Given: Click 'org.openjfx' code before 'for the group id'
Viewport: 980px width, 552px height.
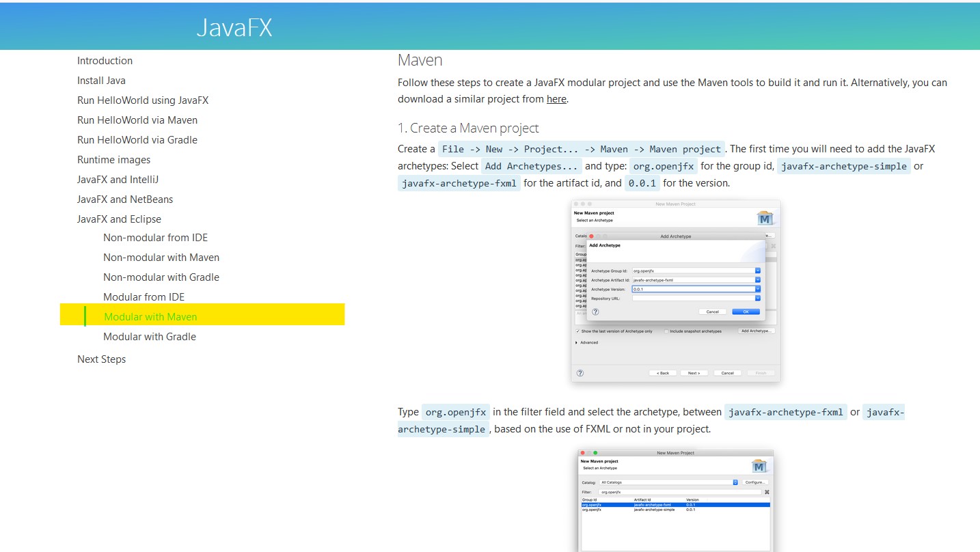Looking at the screenshot, I should coord(664,166).
